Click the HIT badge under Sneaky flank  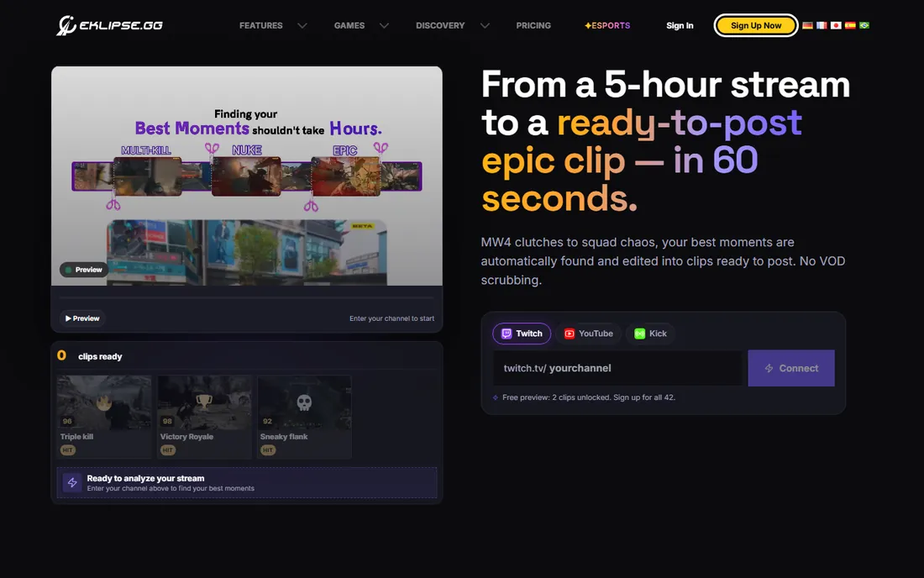[x=268, y=450]
